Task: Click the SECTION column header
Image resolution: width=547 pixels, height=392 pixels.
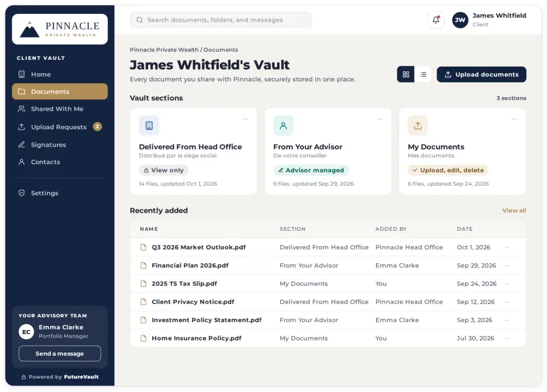Action: [292, 229]
